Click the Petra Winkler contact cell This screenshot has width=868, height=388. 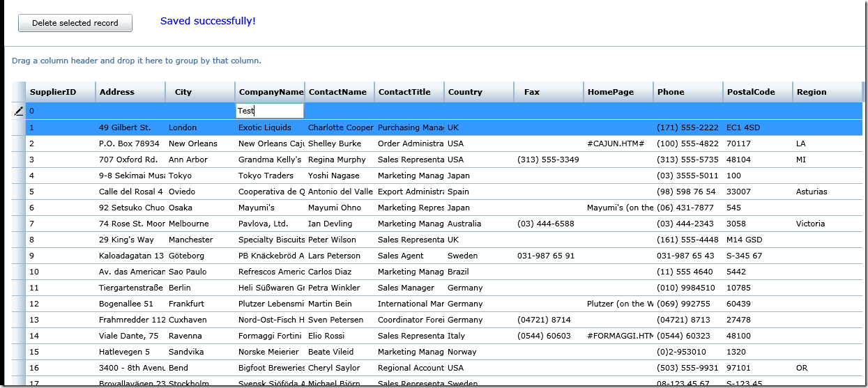[x=340, y=288]
